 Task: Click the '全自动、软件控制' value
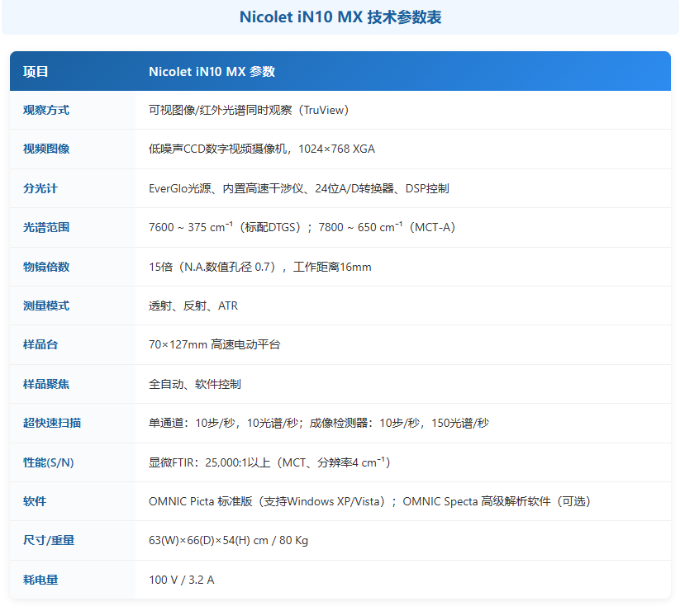click(195, 384)
